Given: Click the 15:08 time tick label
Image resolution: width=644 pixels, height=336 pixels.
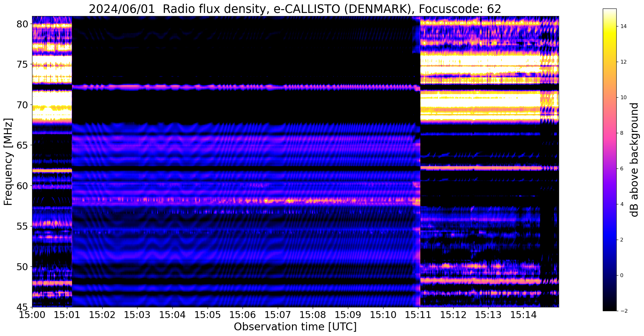Looking at the screenshot, I should pos(313,315).
